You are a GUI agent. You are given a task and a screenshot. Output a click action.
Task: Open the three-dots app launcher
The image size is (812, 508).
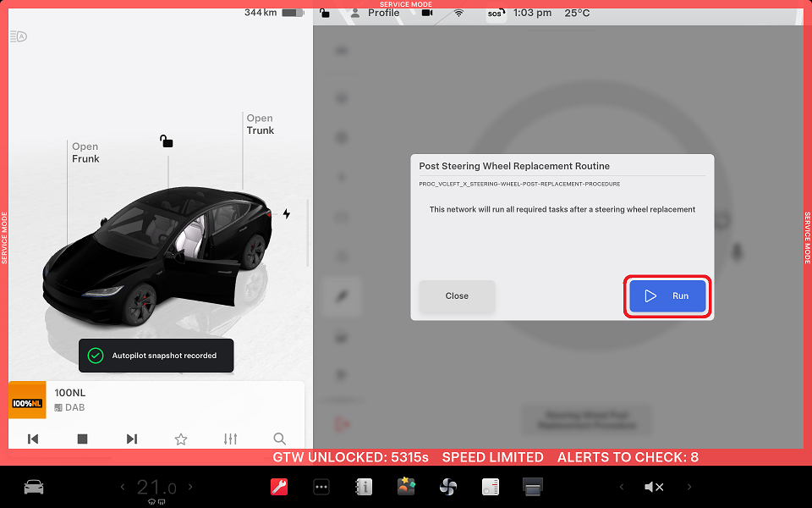click(x=321, y=487)
